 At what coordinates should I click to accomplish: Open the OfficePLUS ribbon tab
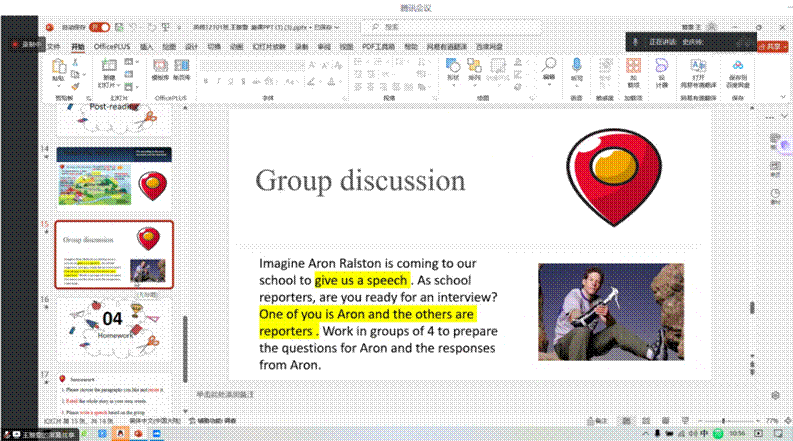(x=112, y=46)
